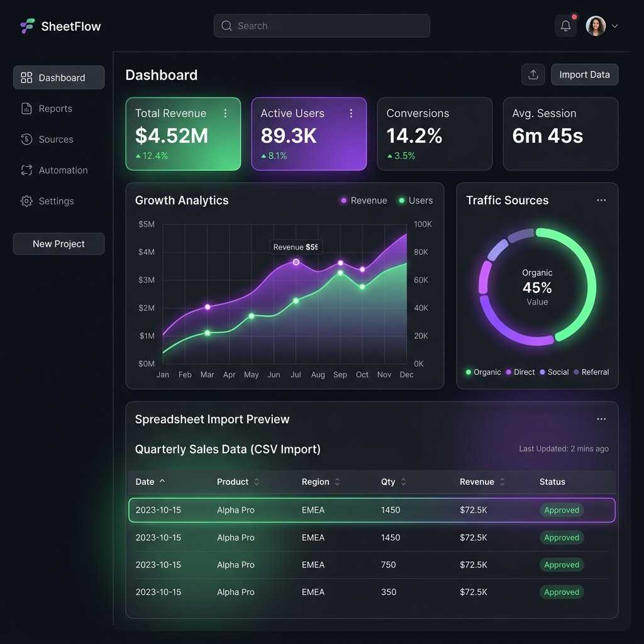644x644 pixels.
Task: Open Reports in the sidebar
Action: click(x=58, y=108)
